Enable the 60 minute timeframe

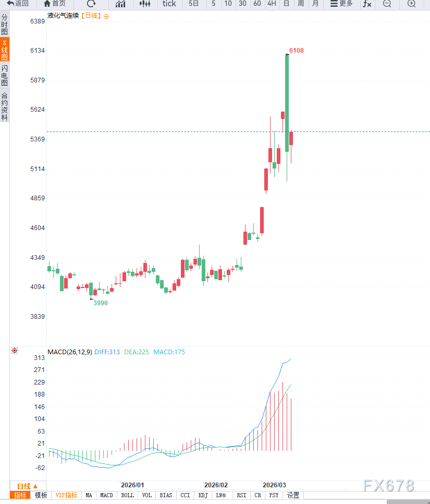pos(257,4)
